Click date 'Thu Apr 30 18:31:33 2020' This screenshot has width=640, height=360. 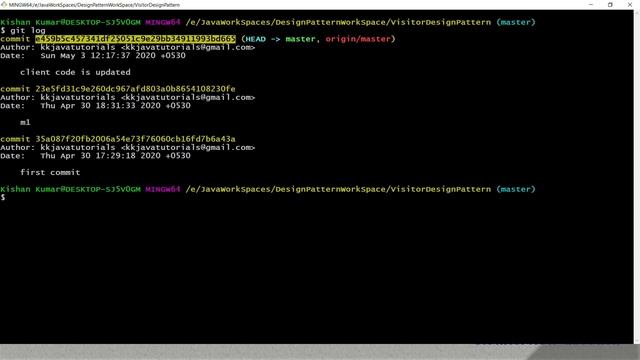click(100, 106)
